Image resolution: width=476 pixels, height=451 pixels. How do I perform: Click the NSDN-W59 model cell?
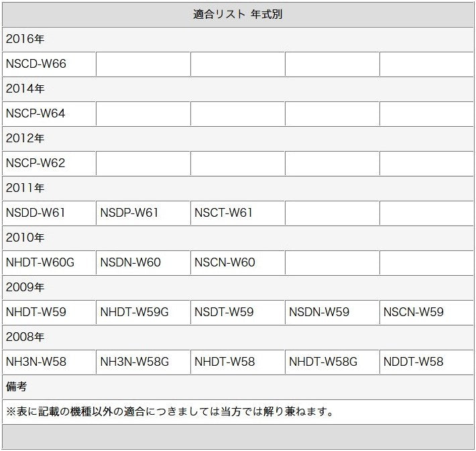point(332,313)
